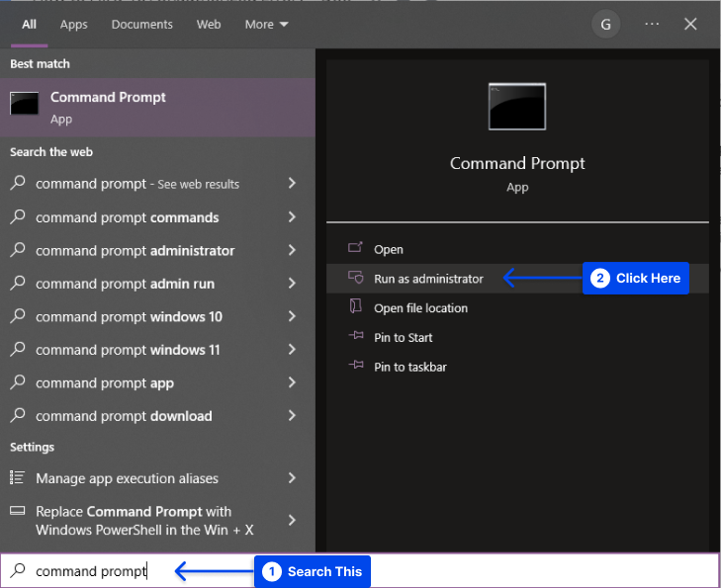Open the Command Prompt best match result

[x=157, y=107]
